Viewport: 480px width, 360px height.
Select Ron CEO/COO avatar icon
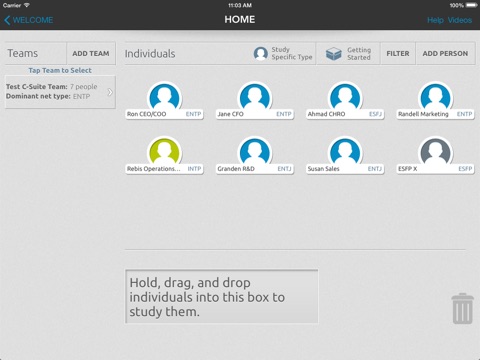click(164, 97)
